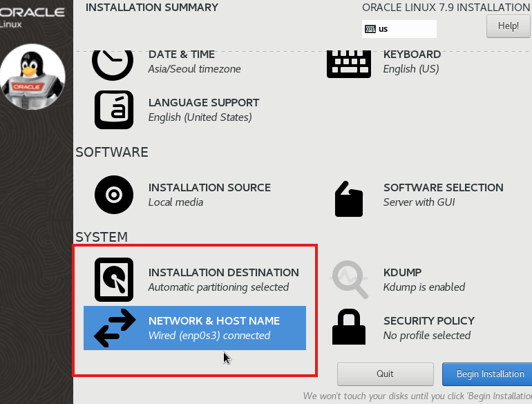Open the Installation Source disc icon
This screenshot has width=532, height=404.
(x=114, y=195)
